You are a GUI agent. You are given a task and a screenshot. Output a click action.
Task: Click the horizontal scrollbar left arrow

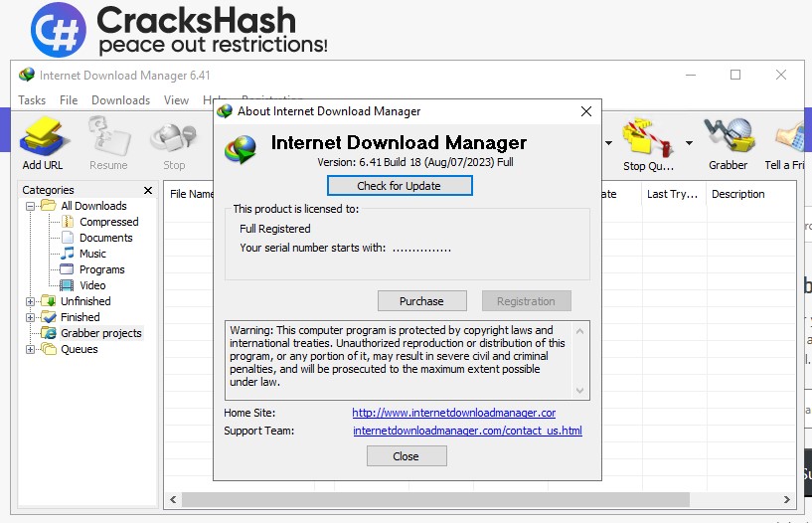coord(173,500)
